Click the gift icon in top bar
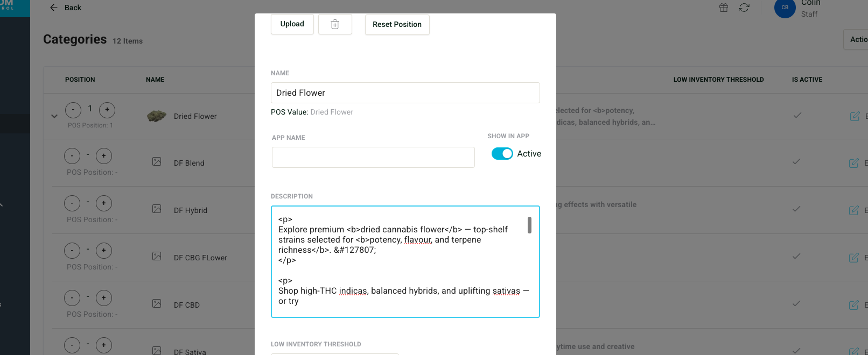This screenshot has height=355, width=868. coord(724,8)
